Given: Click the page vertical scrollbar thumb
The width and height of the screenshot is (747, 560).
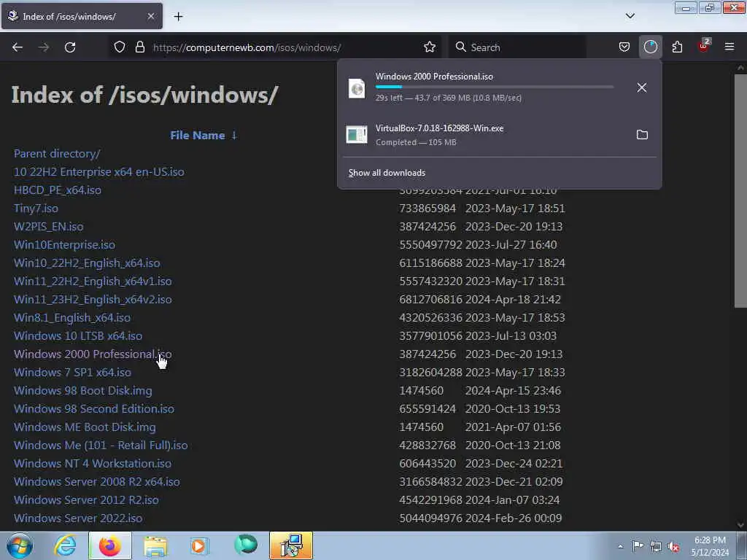Looking at the screenshot, I should (740, 190).
